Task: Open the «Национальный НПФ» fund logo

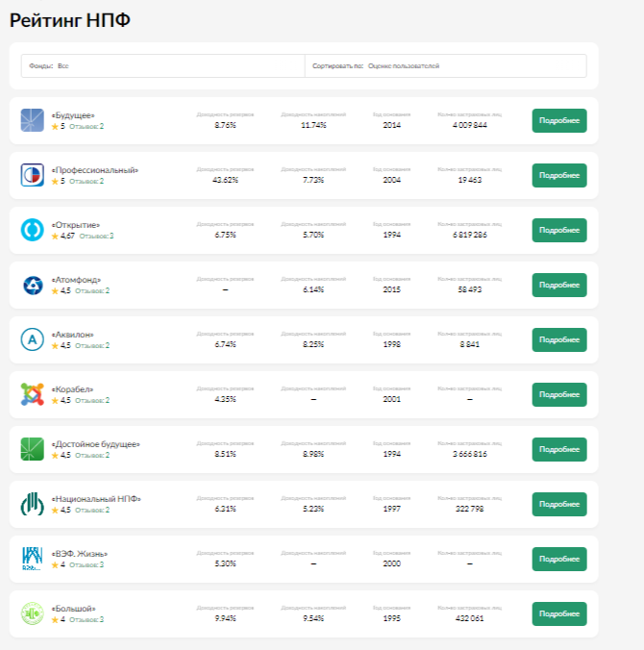Action: coord(33,504)
